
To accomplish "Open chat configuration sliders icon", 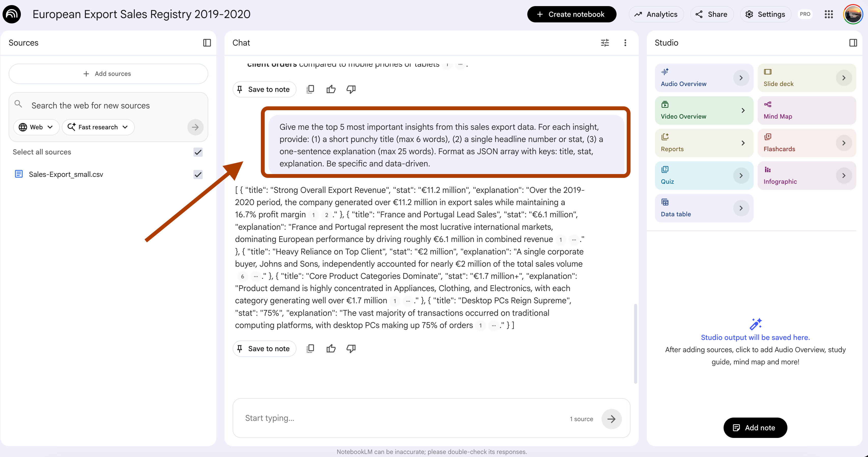I will 605,43.
